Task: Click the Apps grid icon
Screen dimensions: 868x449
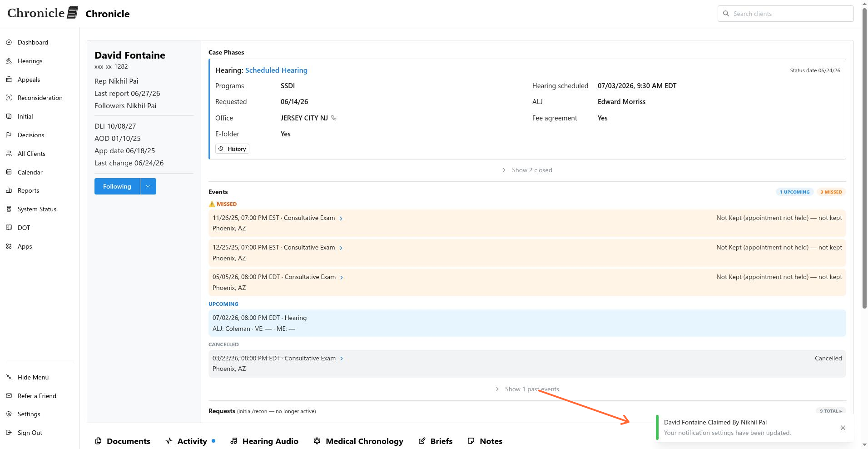Action: (9, 246)
